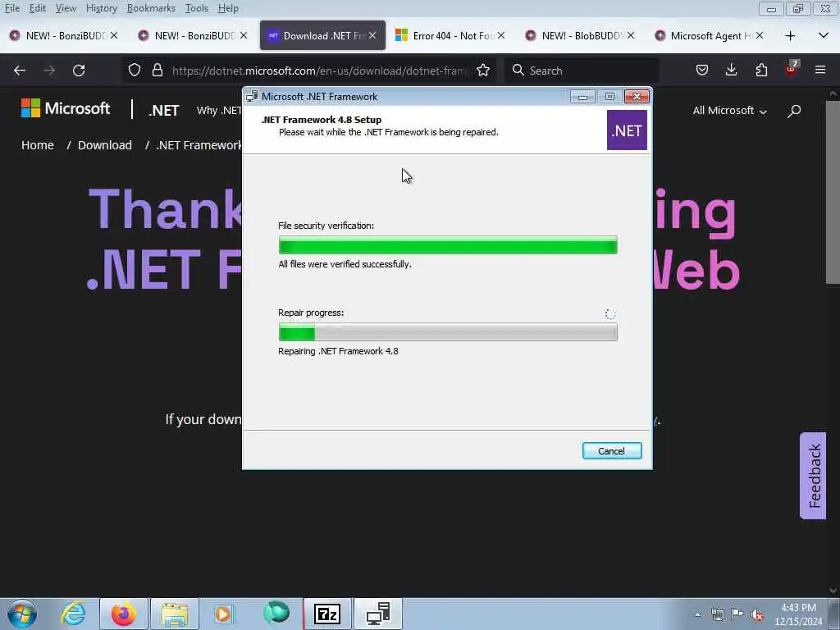Open the taskbar clock showing 4:43 PM
Screen dimensions: 840x630
(798, 614)
